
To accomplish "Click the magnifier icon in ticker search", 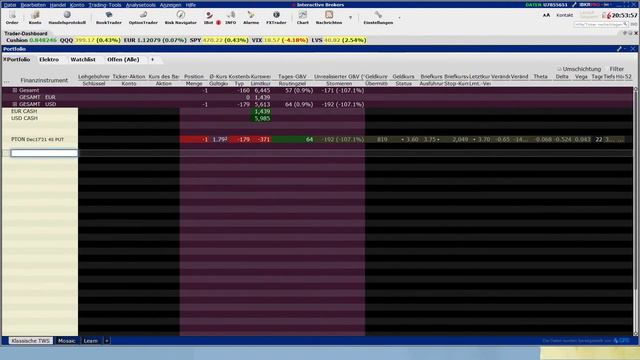I will coord(625,24).
